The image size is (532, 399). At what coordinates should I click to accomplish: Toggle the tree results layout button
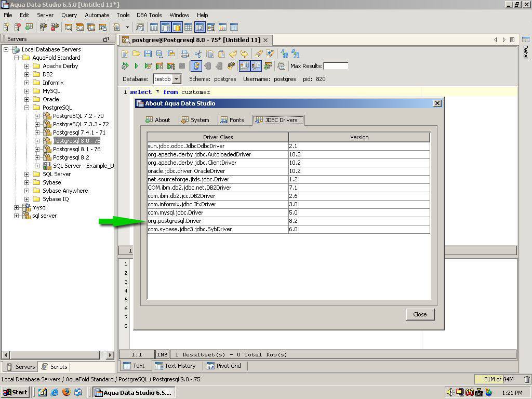pos(256,66)
